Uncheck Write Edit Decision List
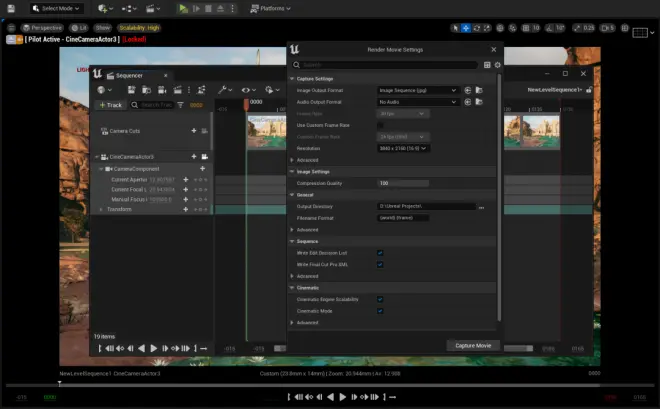This screenshot has height=409, width=660. (380, 253)
